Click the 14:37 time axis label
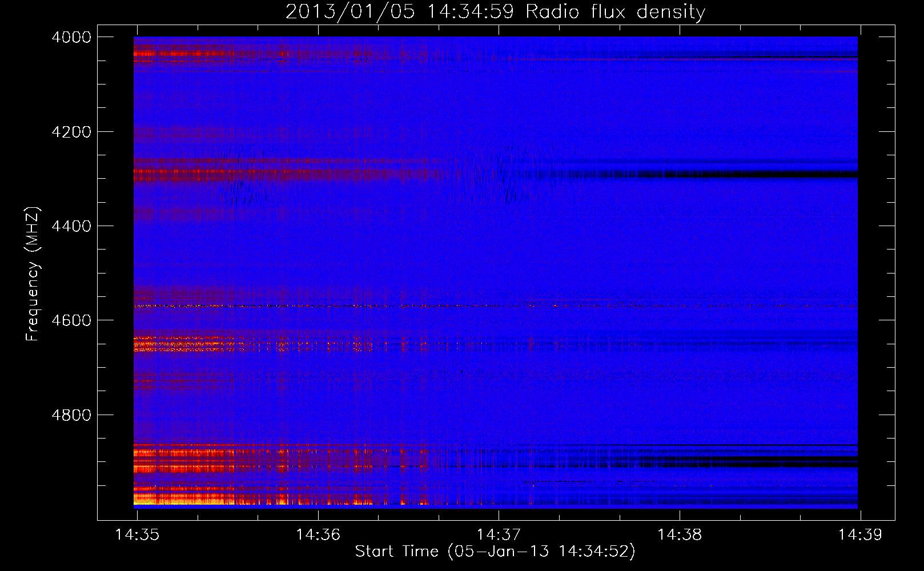The image size is (924, 571). coord(499,534)
